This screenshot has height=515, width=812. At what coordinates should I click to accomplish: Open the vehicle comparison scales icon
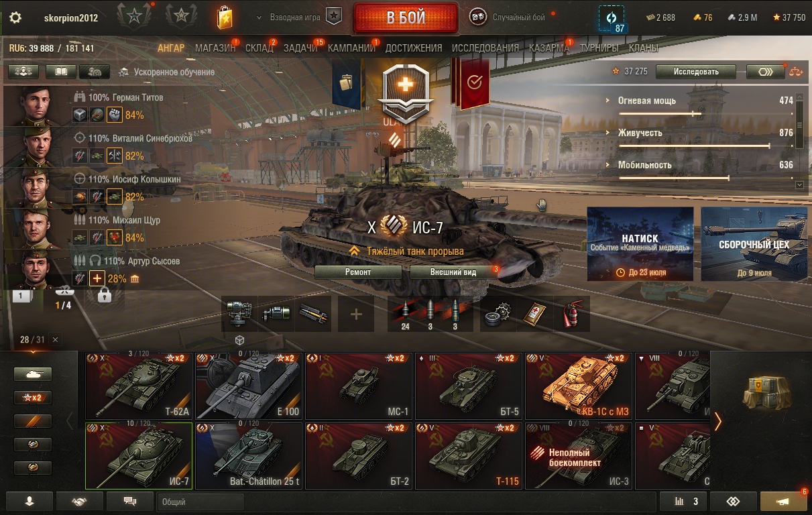796,71
